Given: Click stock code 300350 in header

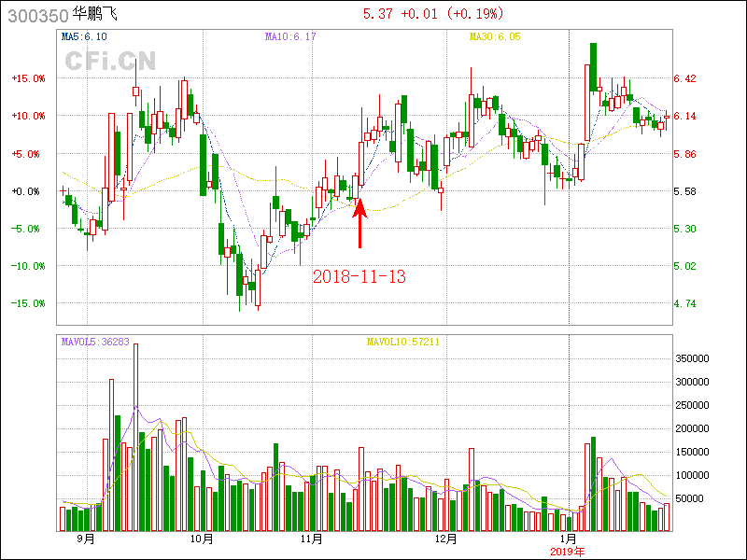Looking at the screenshot, I should [x=35, y=15].
